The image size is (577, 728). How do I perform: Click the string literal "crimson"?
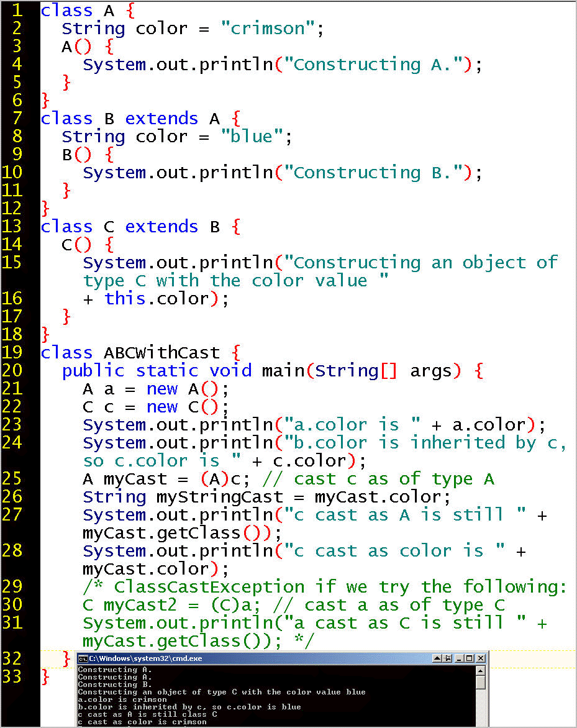tap(267, 29)
